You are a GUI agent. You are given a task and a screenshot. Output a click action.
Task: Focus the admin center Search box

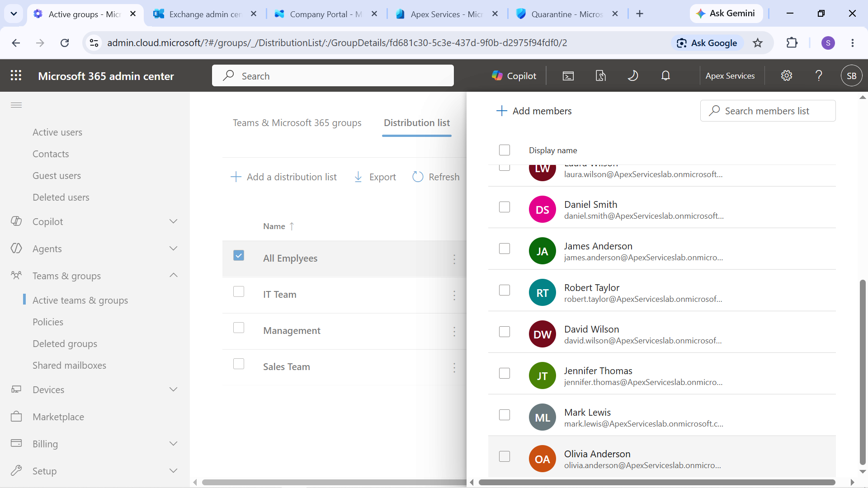pos(333,75)
